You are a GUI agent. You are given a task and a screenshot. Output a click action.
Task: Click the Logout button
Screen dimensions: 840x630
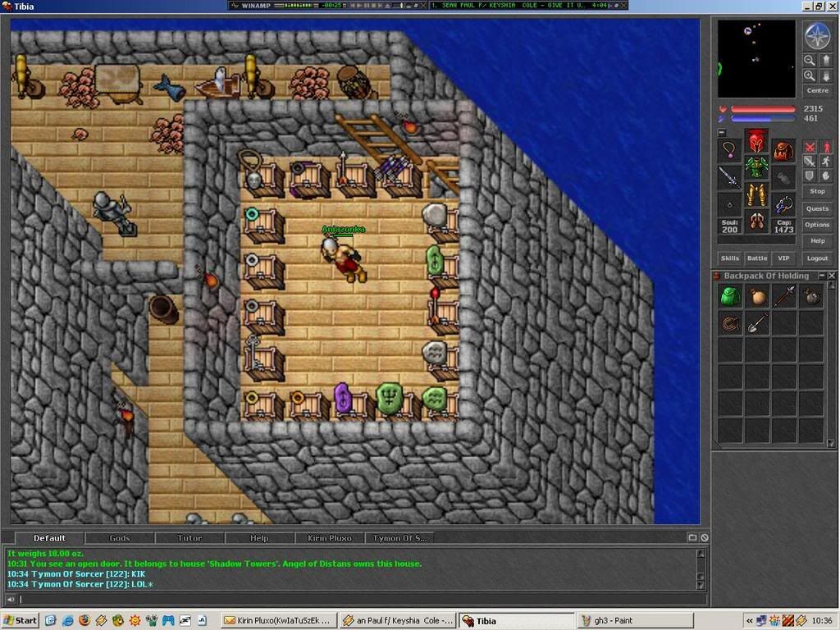[818, 258]
